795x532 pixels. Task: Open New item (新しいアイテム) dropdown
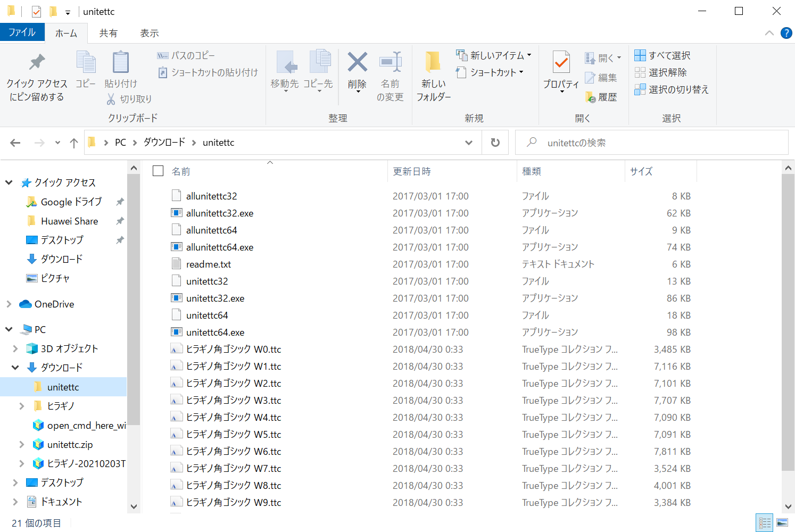pos(529,55)
